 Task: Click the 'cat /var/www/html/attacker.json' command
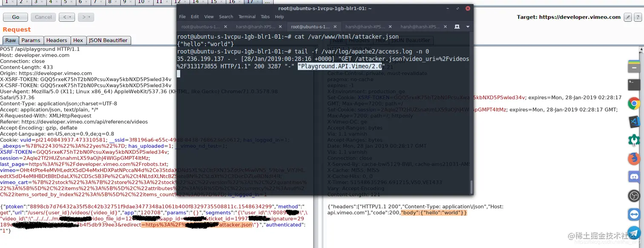(x=347, y=37)
